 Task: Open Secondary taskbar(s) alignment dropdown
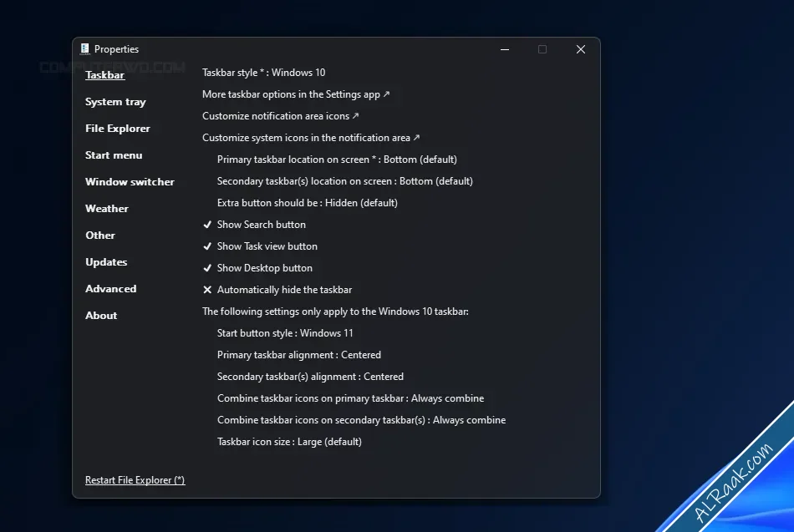tap(310, 377)
